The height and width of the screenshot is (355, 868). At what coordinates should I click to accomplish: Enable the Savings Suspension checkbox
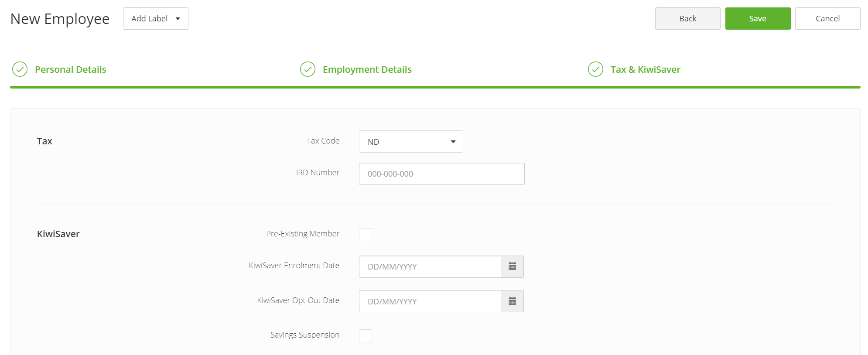[366, 336]
